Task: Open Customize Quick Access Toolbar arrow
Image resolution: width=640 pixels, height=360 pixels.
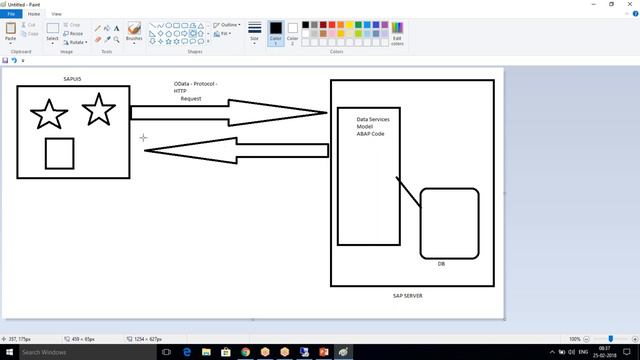Action: point(23,61)
